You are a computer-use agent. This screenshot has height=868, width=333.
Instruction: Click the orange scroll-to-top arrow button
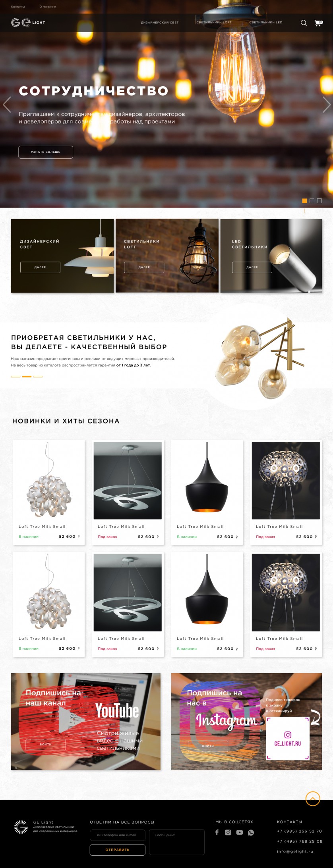(313, 799)
